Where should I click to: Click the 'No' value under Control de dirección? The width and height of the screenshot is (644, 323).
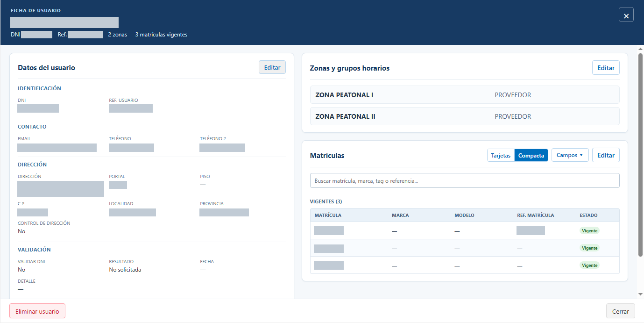[x=21, y=231]
